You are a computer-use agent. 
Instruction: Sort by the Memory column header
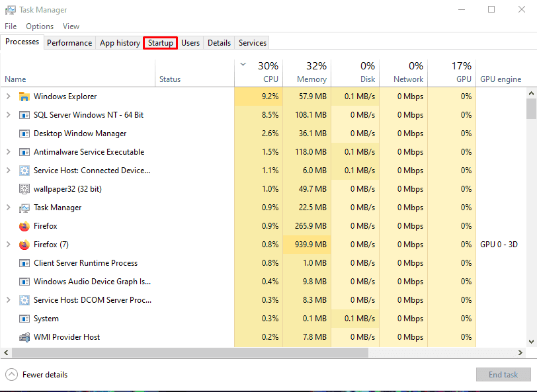tap(307, 73)
